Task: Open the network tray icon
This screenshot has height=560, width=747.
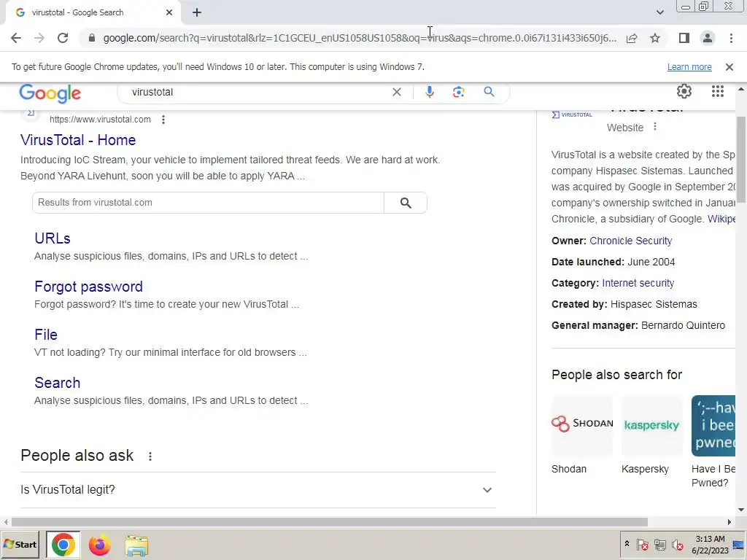Action: [659, 544]
